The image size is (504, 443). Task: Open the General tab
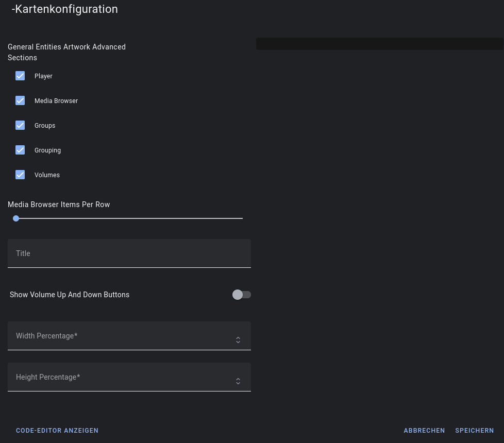(22, 47)
